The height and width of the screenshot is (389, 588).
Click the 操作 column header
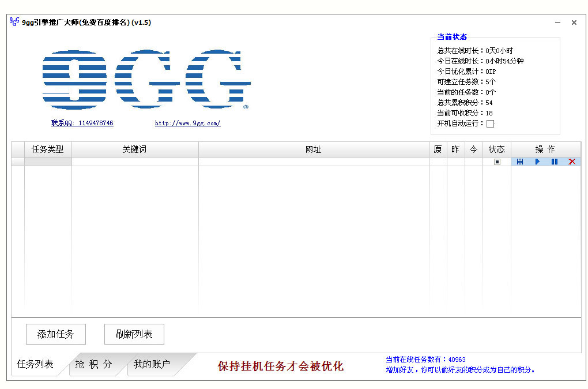click(546, 149)
